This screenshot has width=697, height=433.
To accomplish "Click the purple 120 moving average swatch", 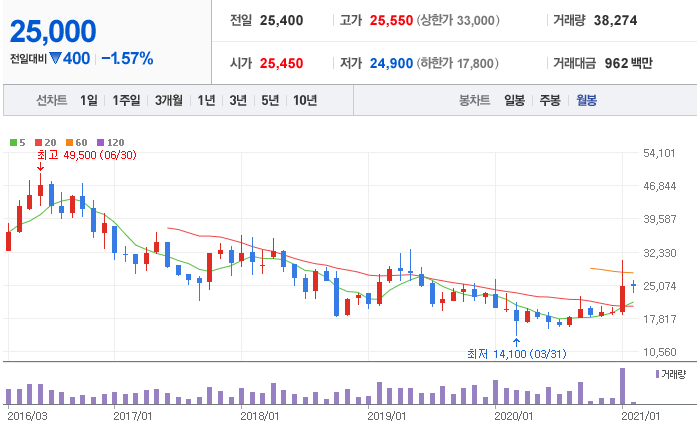I will (x=100, y=142).
